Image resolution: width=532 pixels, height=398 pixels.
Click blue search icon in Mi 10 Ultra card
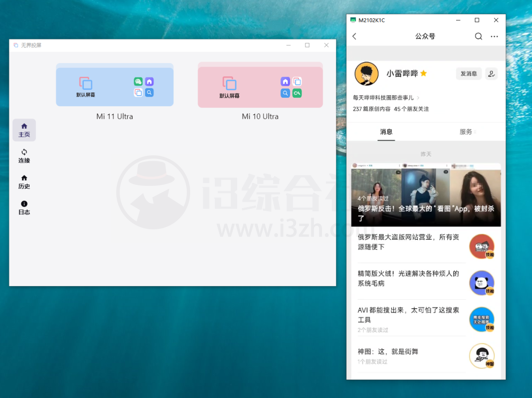tap(285, 93)
